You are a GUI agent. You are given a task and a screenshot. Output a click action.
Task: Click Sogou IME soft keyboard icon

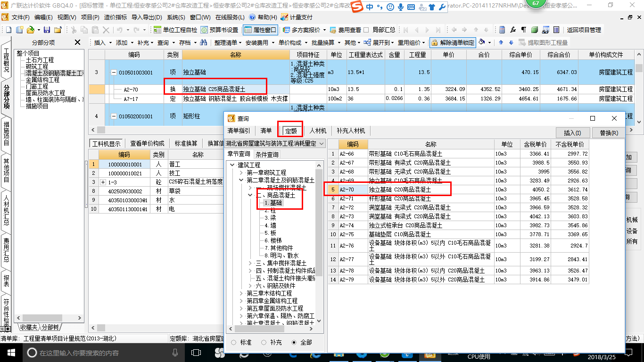411,7
